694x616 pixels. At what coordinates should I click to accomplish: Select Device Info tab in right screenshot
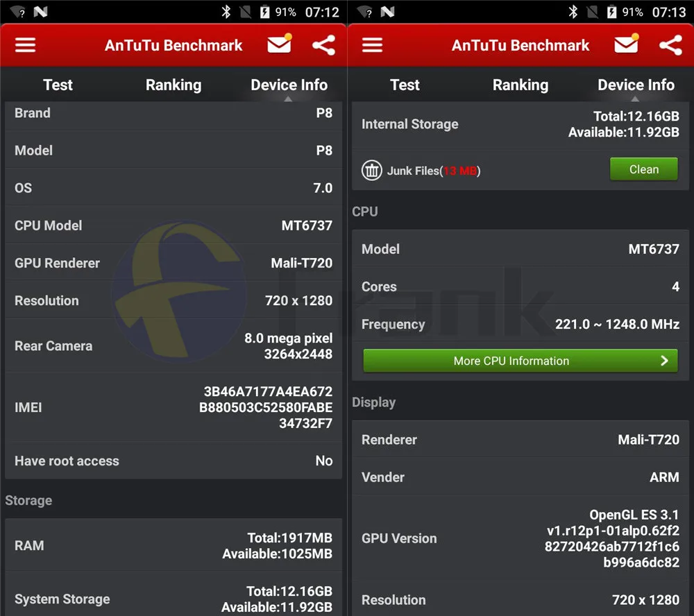click(x=636, y=85)
